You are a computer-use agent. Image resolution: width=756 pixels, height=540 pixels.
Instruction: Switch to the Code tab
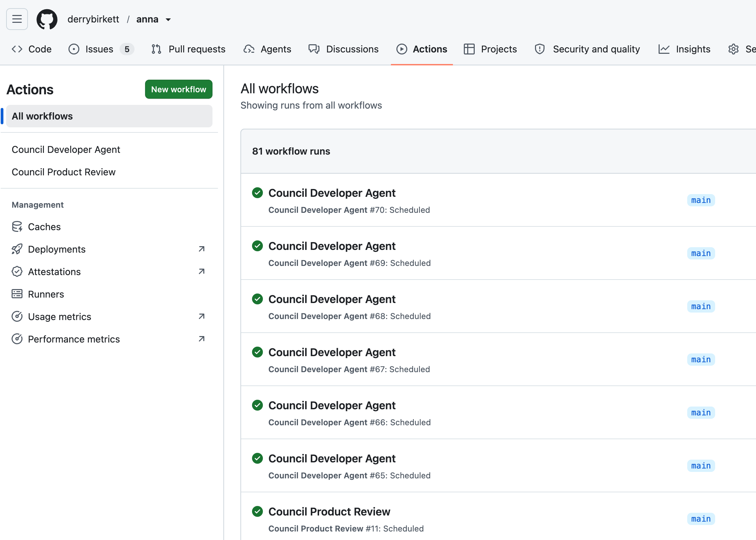coord(31,49)
